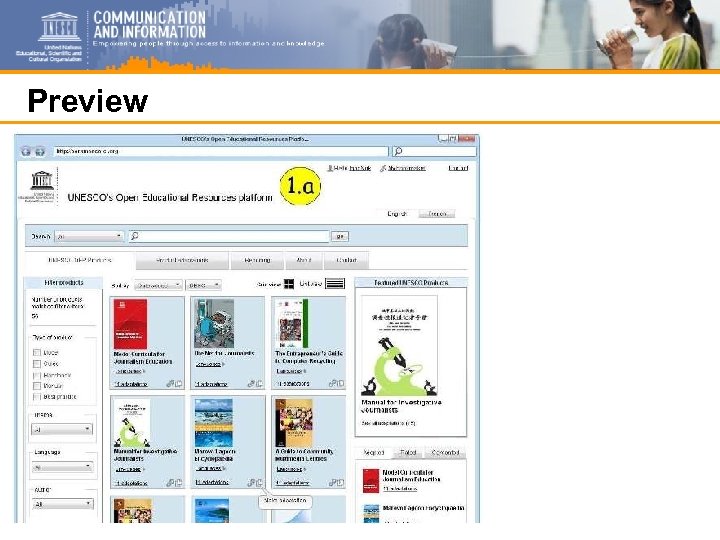Click the user icon beside the Hello greeting

(x=330, y=169)
